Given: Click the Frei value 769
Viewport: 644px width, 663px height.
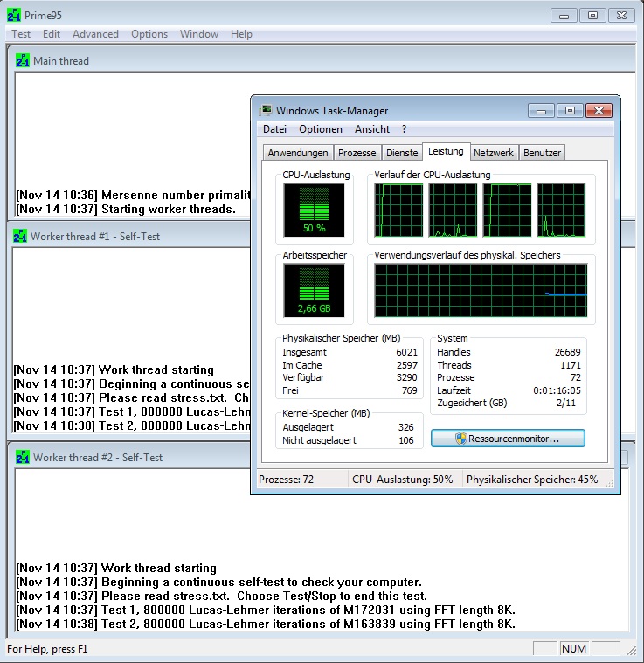Looking at the screenshot, I should click(409, 390).
